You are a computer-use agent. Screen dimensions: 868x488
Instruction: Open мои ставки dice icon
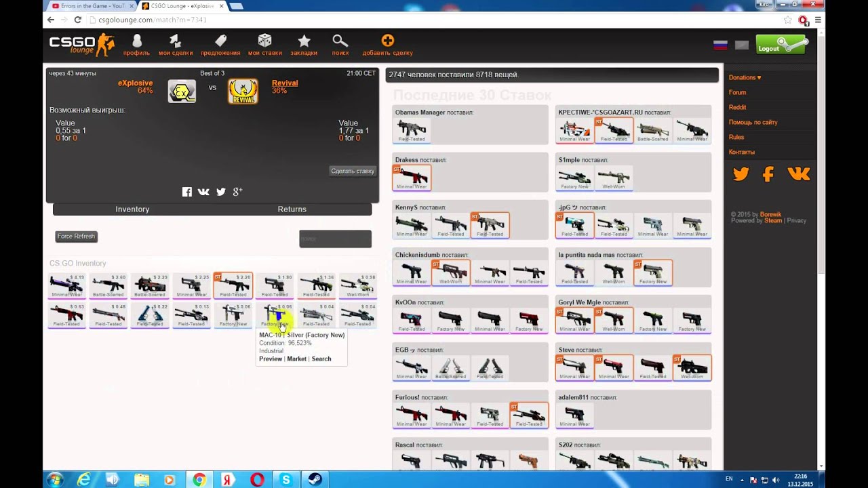(264, 41)
